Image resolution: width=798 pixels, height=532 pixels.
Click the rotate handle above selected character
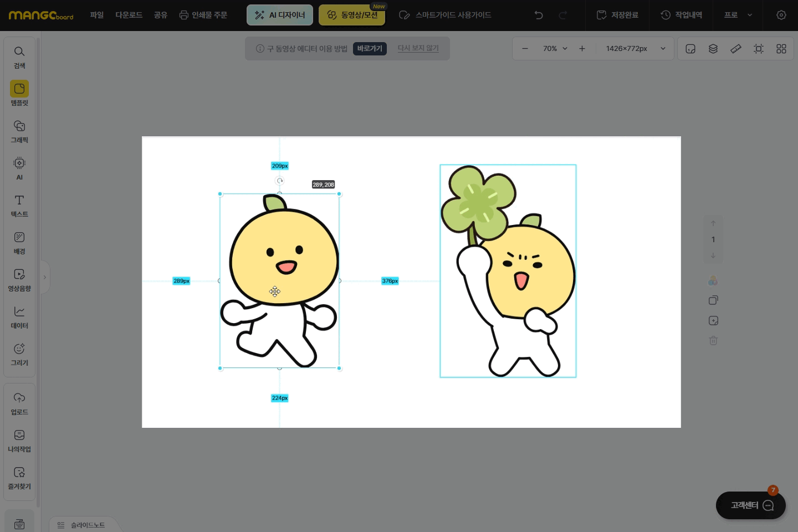(x=280, y=181)
